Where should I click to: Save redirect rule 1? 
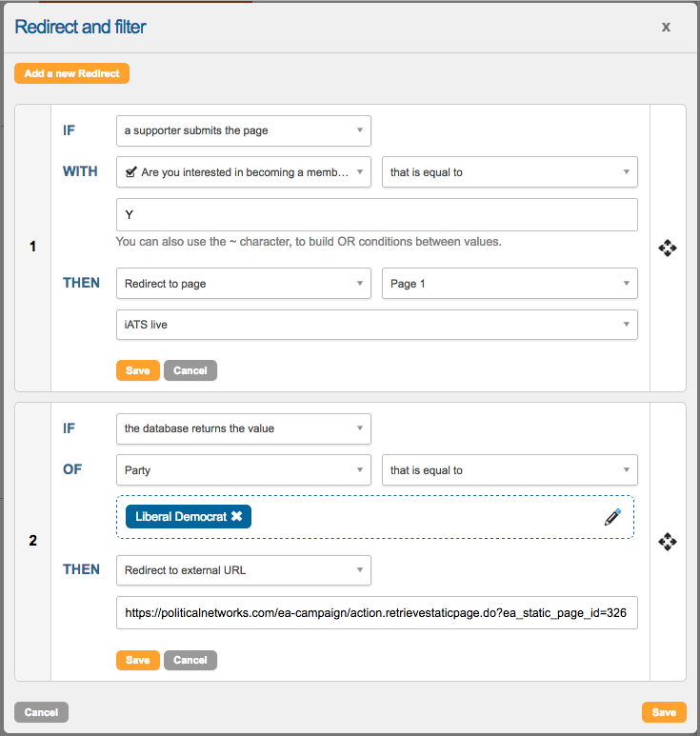point(137,370)
